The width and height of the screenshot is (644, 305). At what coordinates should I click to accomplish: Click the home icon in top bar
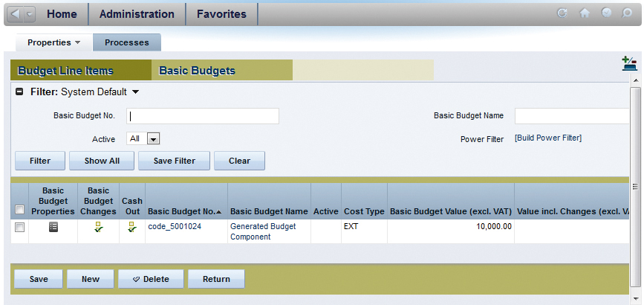pos(585,13)
